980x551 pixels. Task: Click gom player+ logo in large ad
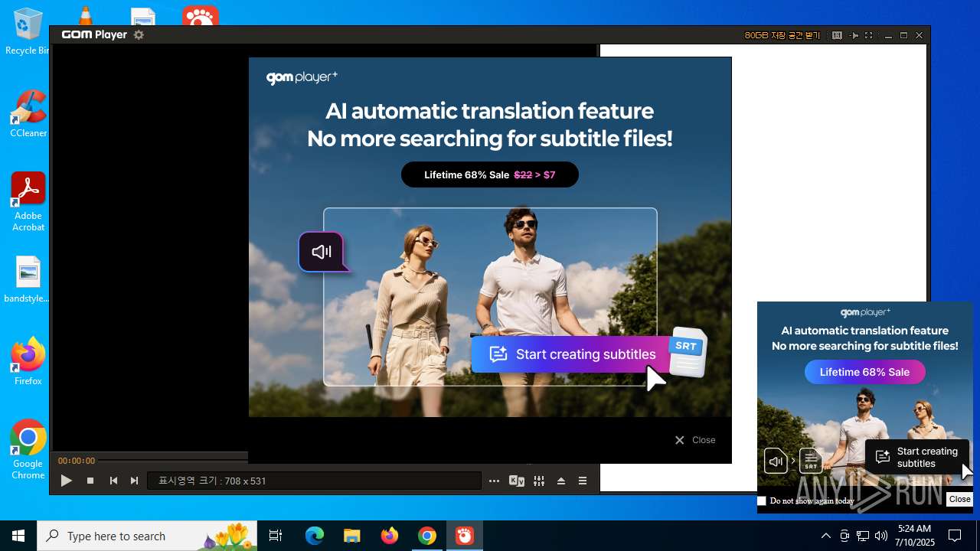pos(302,77)
